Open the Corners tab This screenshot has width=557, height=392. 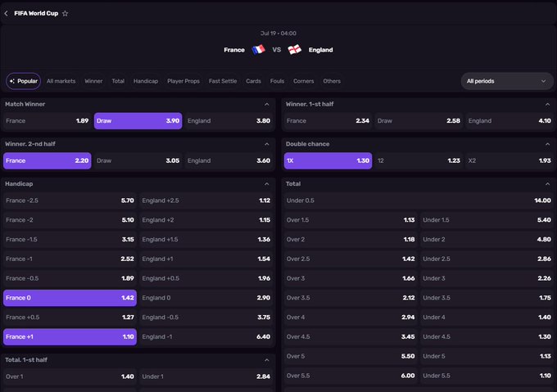coord(303,81)
